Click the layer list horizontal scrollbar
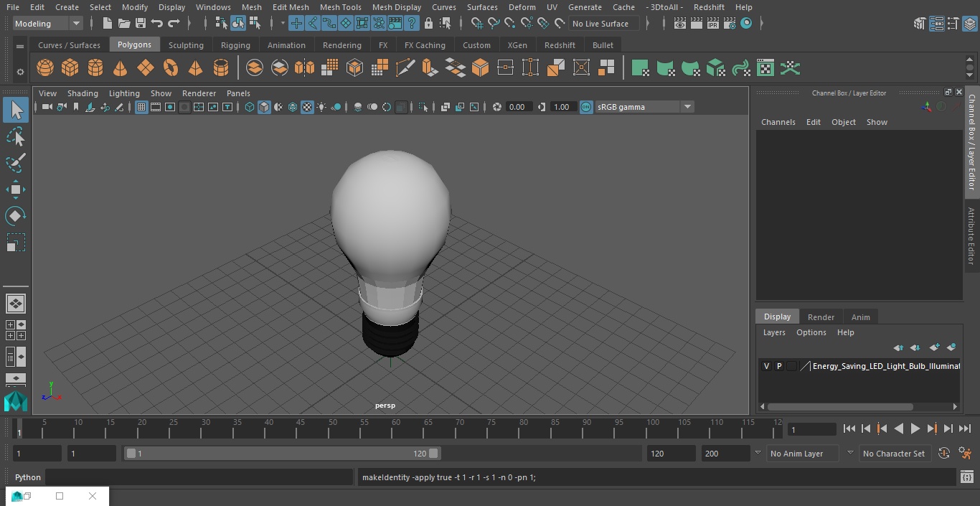 [841, 407]
